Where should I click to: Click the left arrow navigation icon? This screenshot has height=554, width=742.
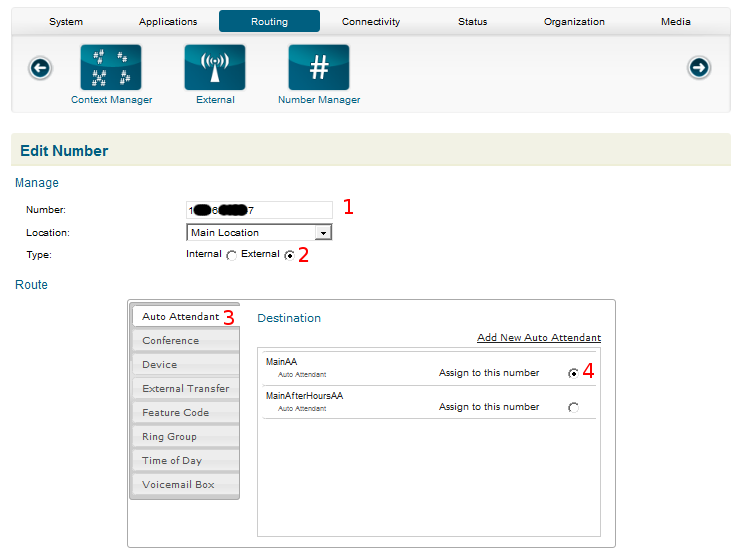tap(40, 68)
